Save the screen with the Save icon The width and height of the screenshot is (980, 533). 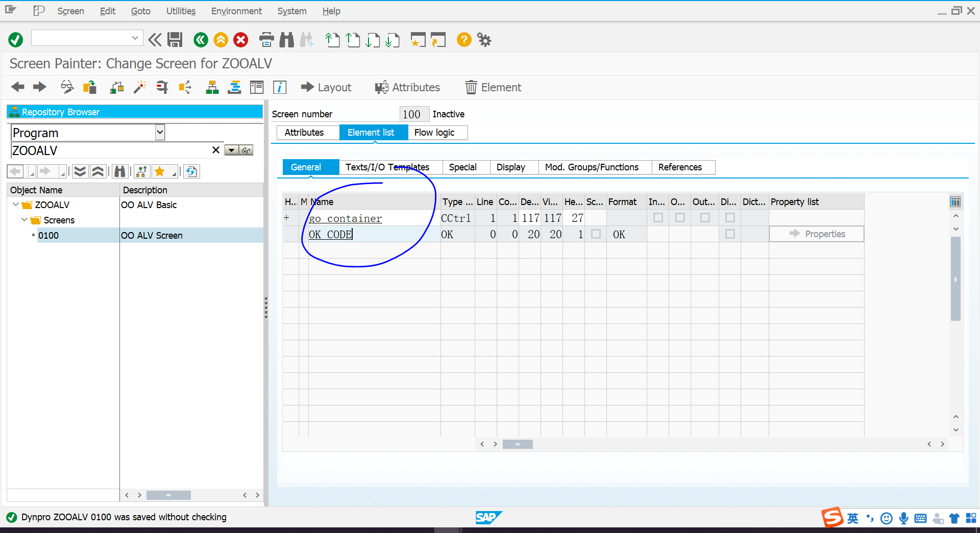(175, 39)
